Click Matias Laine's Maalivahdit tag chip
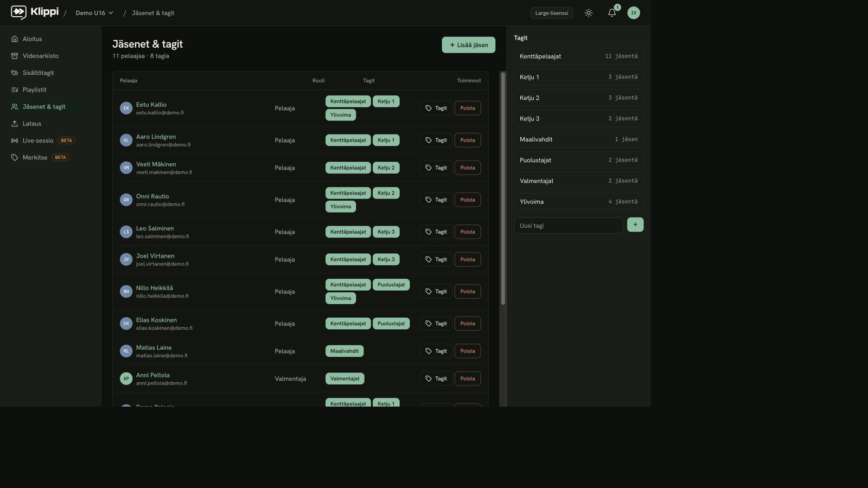 [344, 351]
